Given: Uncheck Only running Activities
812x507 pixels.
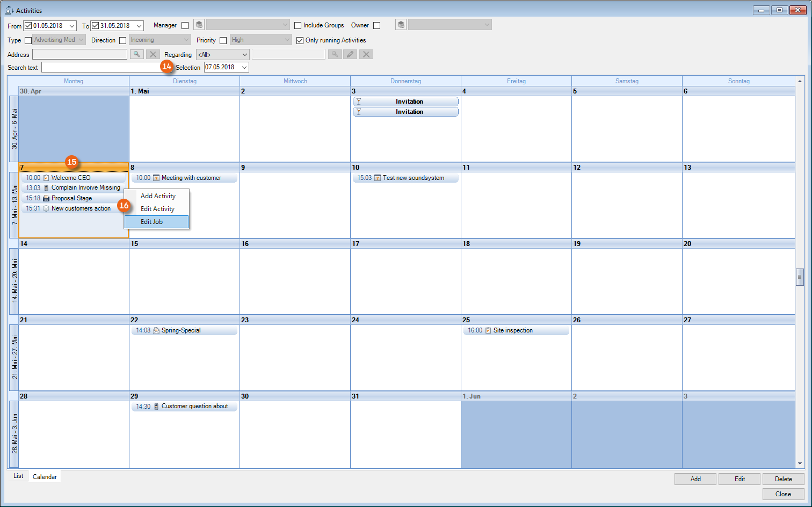Looking at the screenshot, I should tap(300, 40).
